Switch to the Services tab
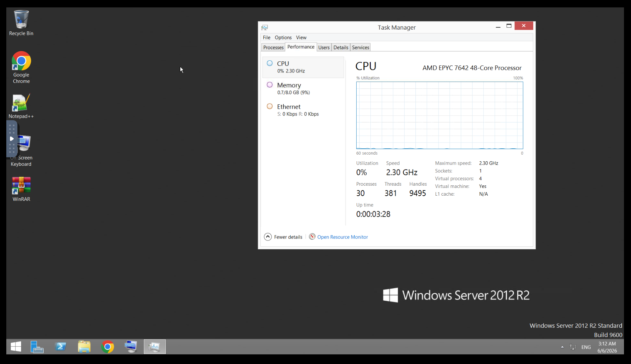 pyautogui.click(x=361, y=47)
